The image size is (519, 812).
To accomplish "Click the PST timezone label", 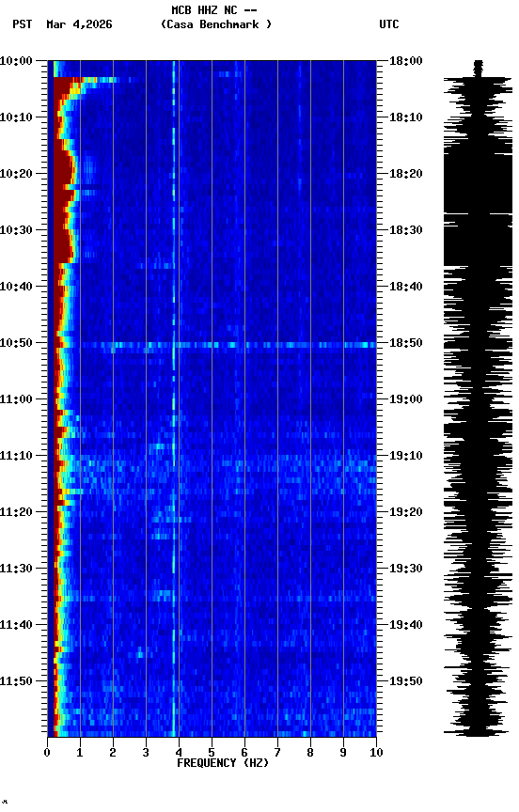I will tap(23, 24).
